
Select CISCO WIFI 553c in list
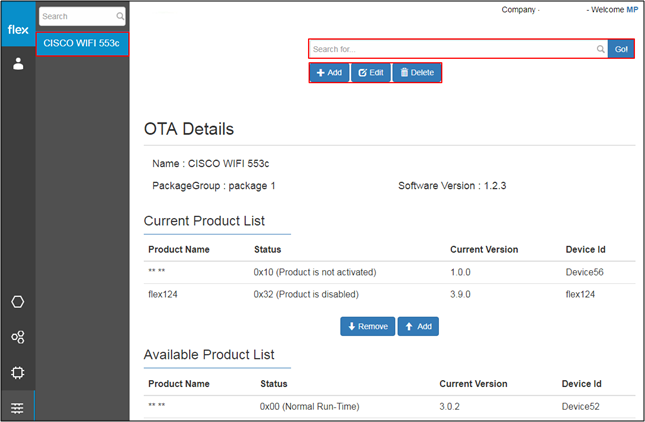[x=82, y=44]
